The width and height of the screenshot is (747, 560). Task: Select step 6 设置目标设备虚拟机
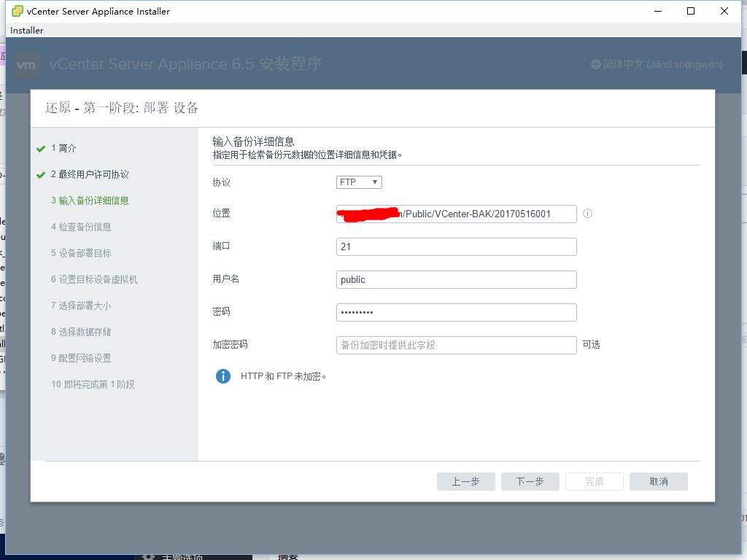point(94,279)
